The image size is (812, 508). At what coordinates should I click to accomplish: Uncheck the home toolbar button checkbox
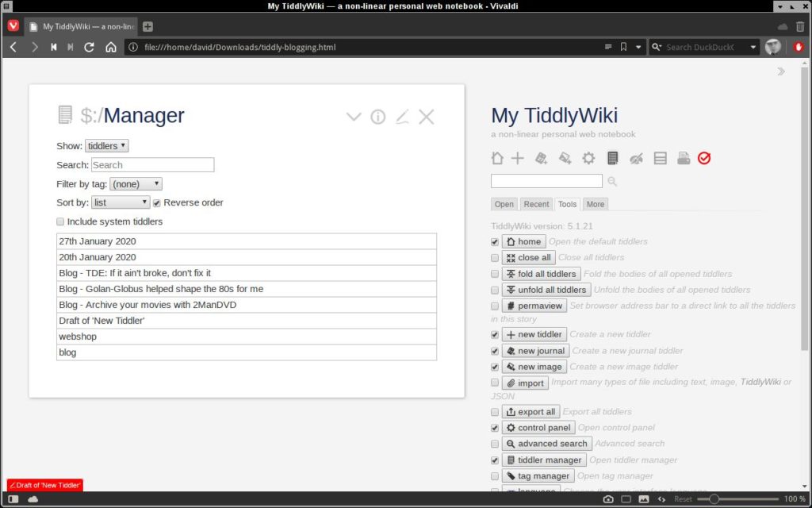point(495,242)
